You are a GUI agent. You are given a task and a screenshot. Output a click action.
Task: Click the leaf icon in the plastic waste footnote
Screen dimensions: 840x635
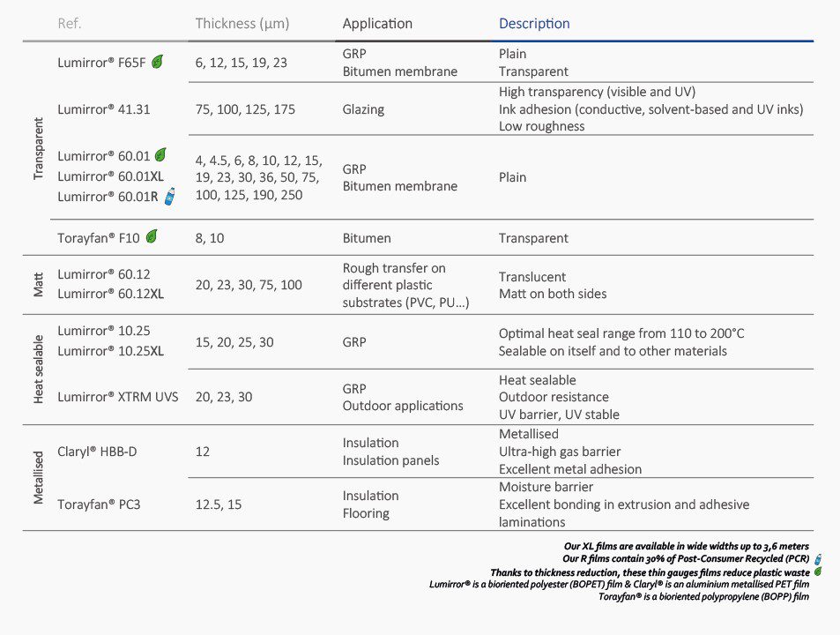pos(818,571)
